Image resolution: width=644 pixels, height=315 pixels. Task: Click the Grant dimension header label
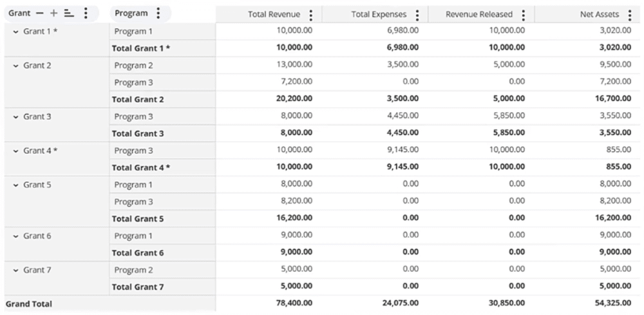point(19,13)
